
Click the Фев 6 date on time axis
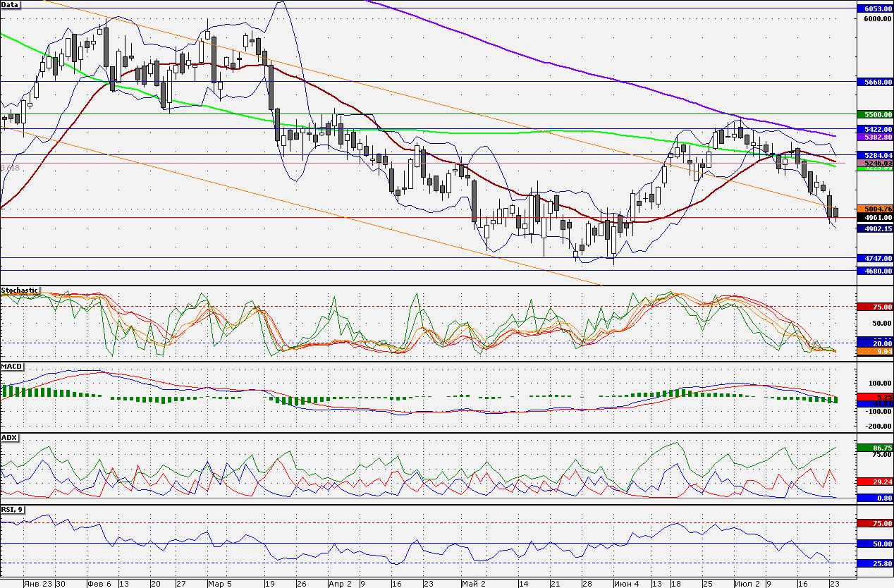99,584
